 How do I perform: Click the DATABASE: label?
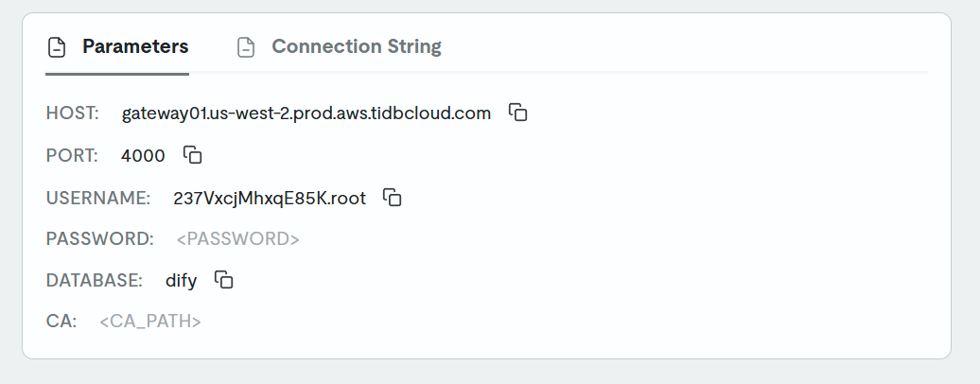(x=95, y=280)
